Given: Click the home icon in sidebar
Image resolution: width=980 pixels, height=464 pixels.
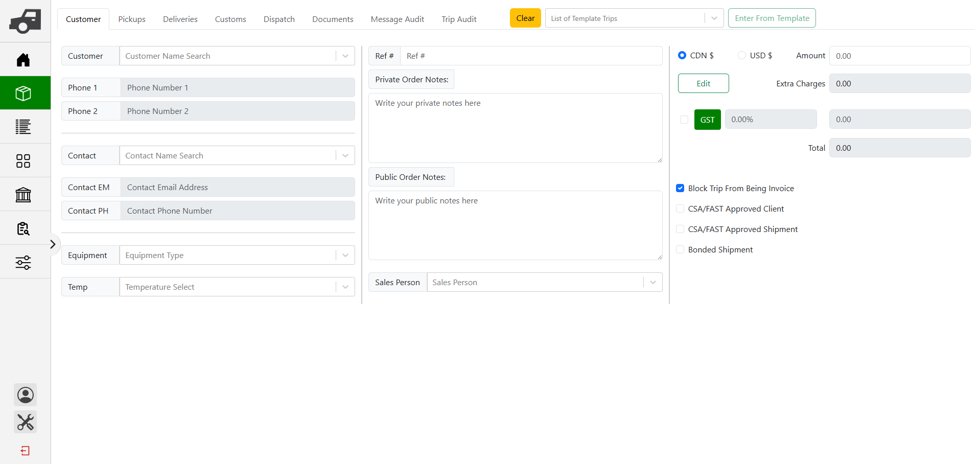Looking at the screenshot, I should pyautogui.click(x=24, y=60).
